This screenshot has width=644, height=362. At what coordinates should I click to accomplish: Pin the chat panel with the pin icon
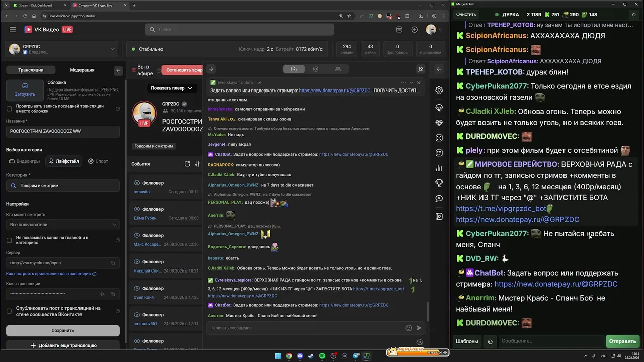click(421, 69)
